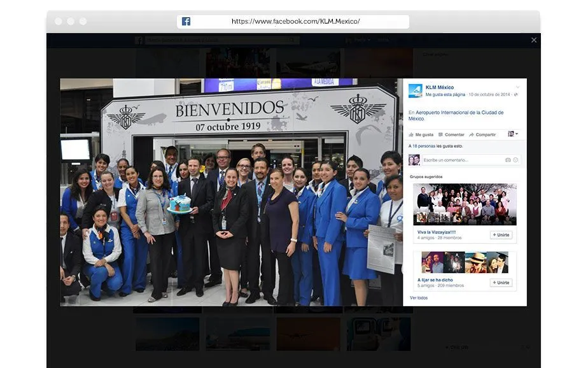Open the Viva la Vizcayiza group cover photo
The width and height of the screenshot is (588, 368).
coord(465,204)
